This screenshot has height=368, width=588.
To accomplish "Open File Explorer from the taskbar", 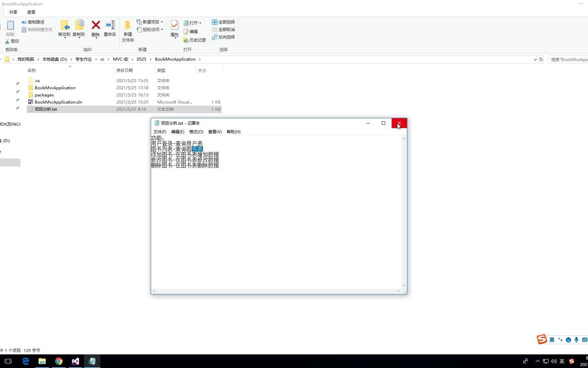I will pyautogui.click(x=42, y=361).
